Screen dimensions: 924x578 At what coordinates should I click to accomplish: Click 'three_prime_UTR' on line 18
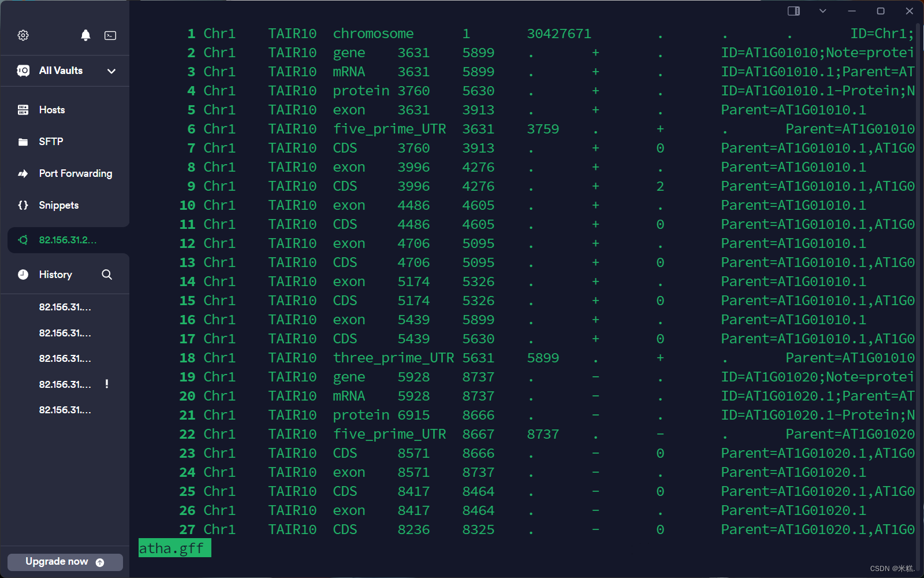coord(393,358)
